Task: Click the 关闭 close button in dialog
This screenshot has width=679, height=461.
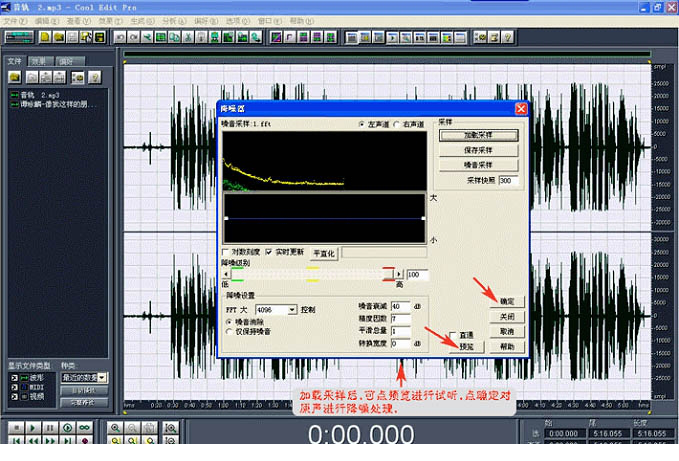Action: (507, 317)
